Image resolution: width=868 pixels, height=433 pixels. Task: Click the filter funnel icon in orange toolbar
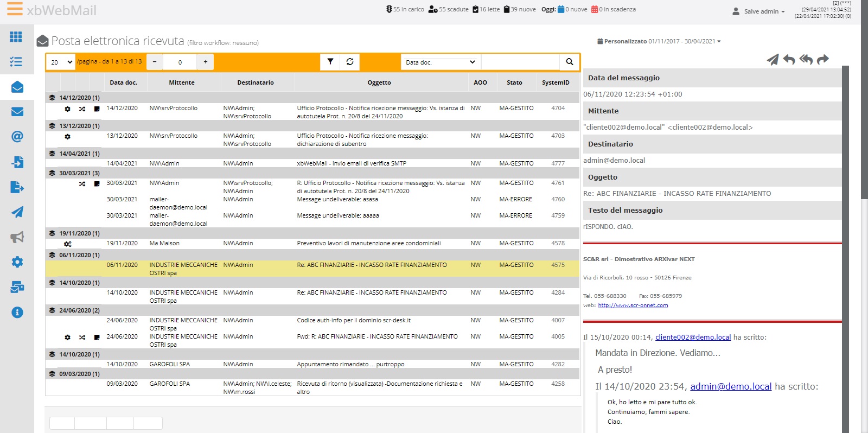330,62
